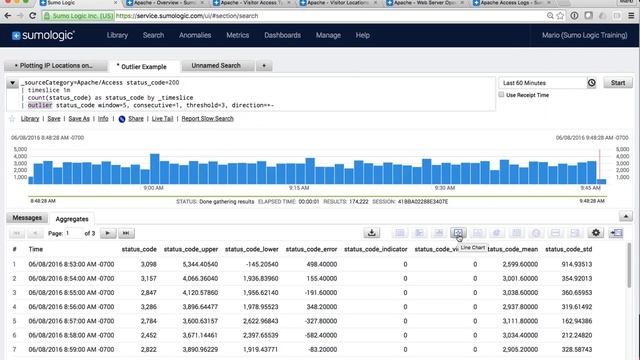Select the Pie Chart icon
This screenshot has height=360, width=640.
[x=497, y=233]
